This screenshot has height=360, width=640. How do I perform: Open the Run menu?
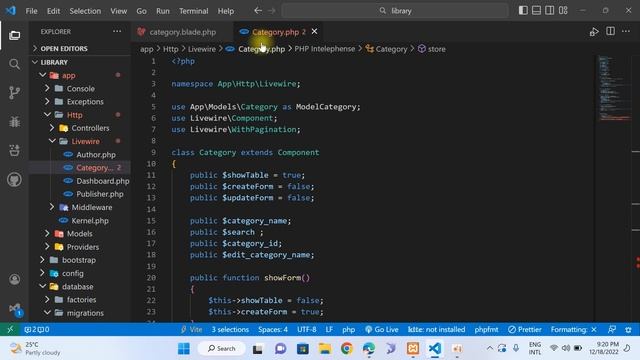click(x=162, y=11)
